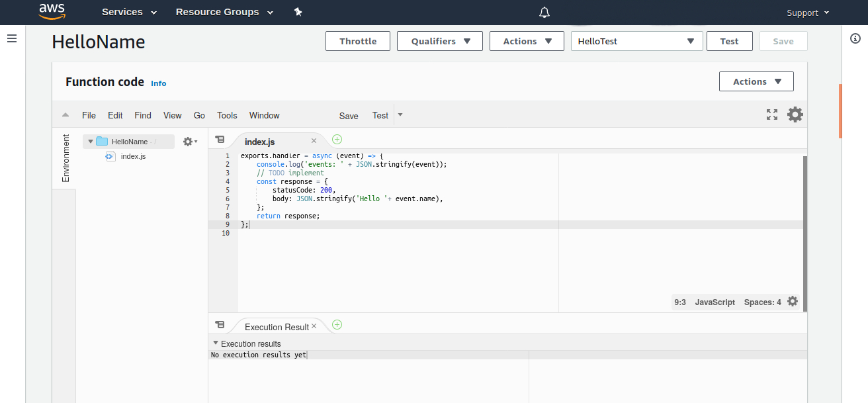The width and height of the screenshot is (868, 403).
Task: Close the Execution Result tab
Action: pos(314,326)
